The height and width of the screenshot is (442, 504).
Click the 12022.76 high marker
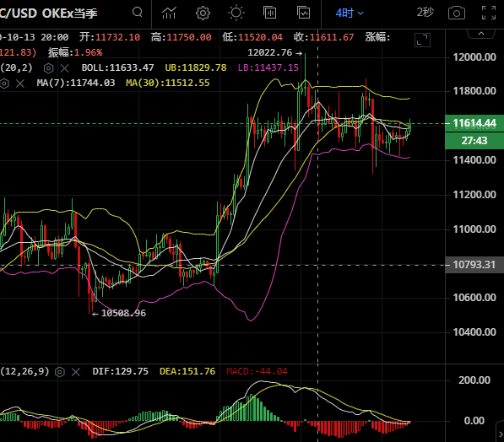(275, 52)
